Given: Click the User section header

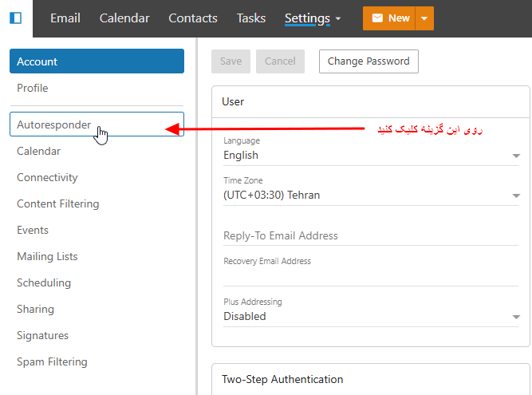Looking at the screenshot, I should tap(371, 102).
